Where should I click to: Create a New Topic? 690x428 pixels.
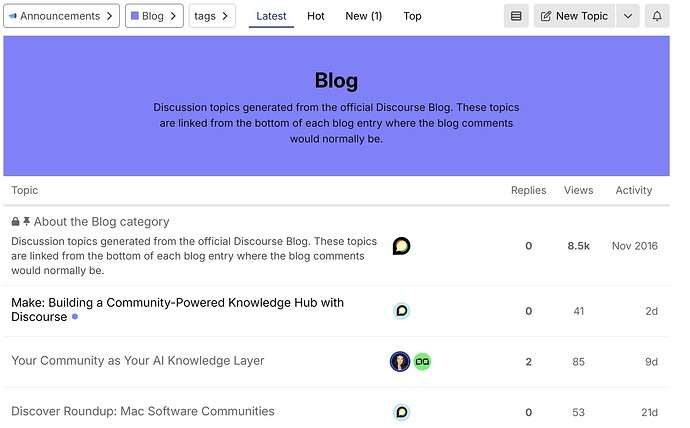point(574,16)
